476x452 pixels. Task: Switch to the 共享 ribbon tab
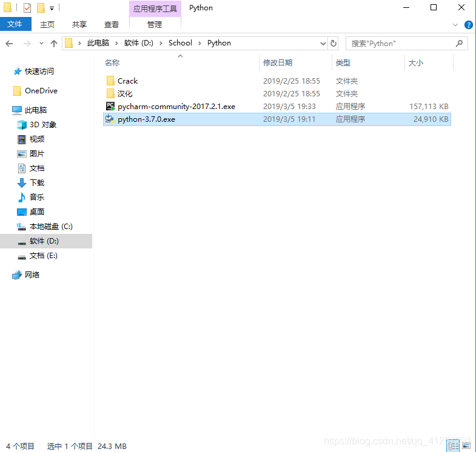(x=79, y=24)
